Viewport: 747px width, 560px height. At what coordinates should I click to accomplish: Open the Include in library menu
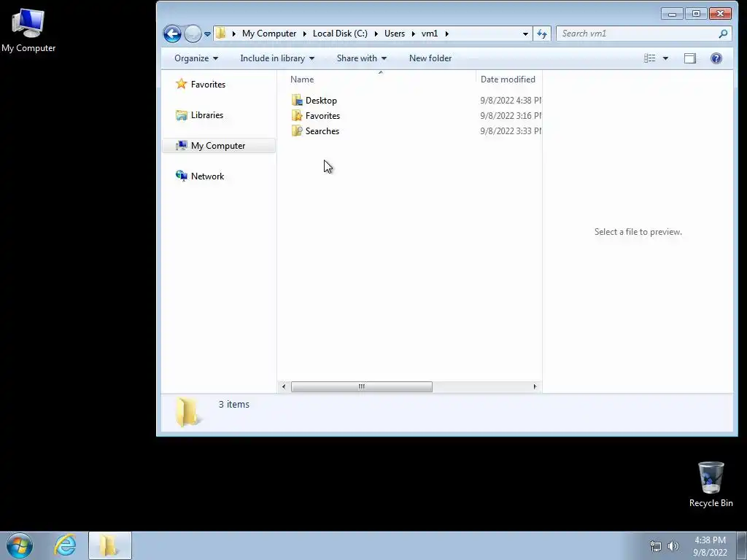pyautogui.click(x=277, y=58)
